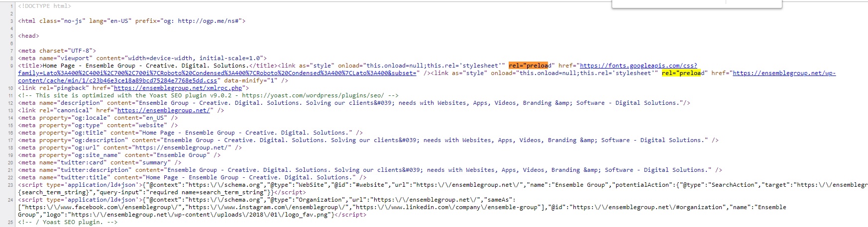Open the fonts.googleapis.com stylesheet link
The width and height of the screenshot is (868, 227).
(639, 66)
